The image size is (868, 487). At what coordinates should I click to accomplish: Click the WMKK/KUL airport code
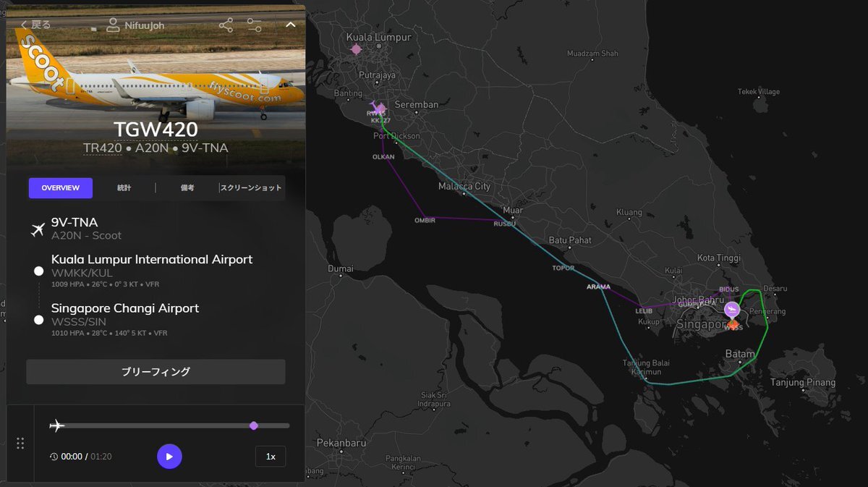click(x=82, y=273)
